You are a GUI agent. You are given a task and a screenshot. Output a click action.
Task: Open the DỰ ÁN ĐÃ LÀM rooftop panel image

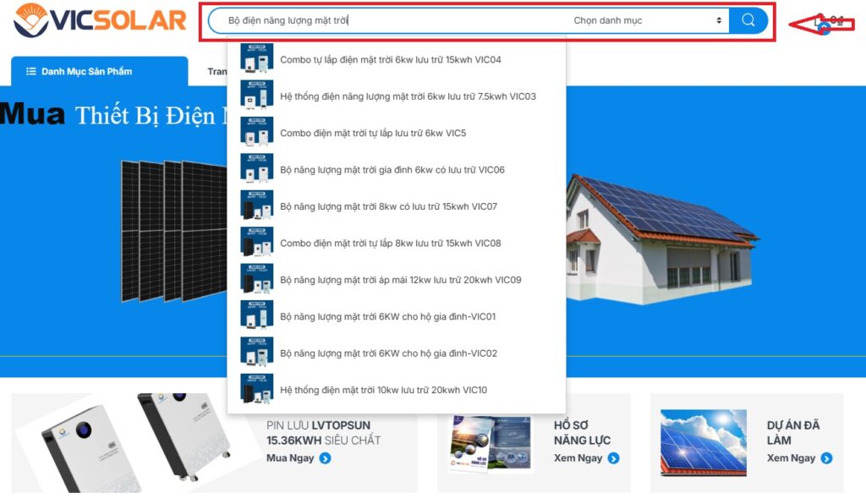pos(704,443)
